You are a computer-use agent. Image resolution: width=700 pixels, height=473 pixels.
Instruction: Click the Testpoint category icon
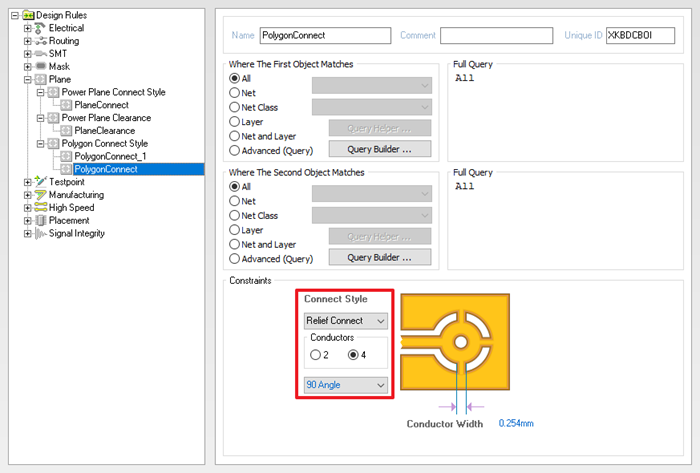click(41, 182)
